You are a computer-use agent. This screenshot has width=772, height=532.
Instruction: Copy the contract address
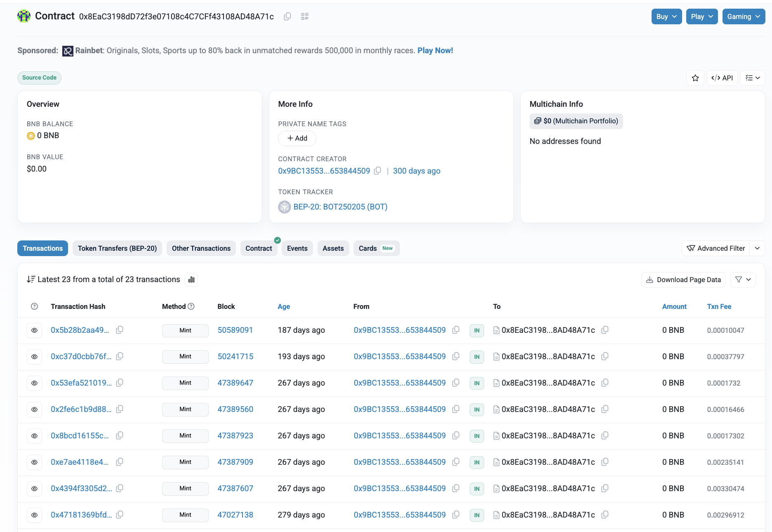tap(287, 16)
